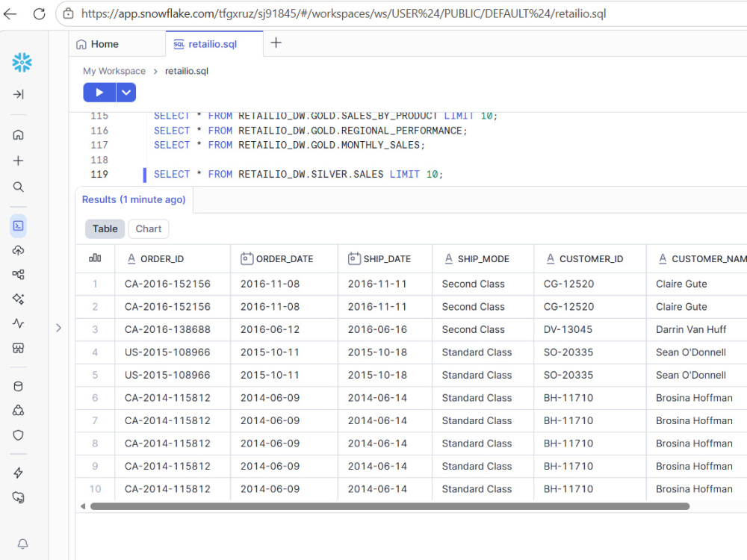Open the chat support icon in sidebar

point(18,497)
